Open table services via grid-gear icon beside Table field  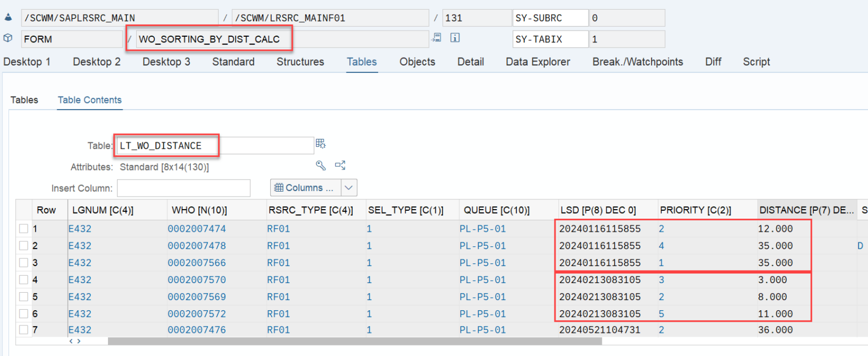[x=320, y=144]
